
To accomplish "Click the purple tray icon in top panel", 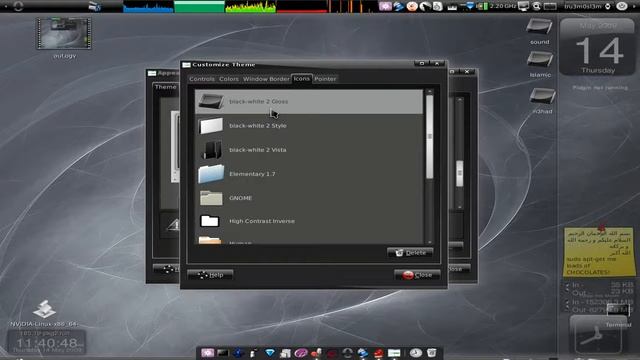I will pos(385,6).
